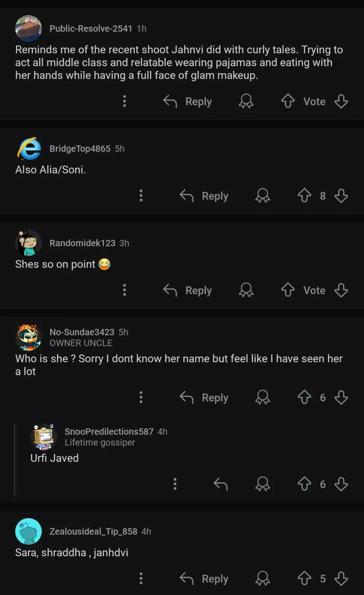The width and height of the screenshot is (364, 595).
Task: Upvote Public-Resolve-2541's curly tales comment
Action: click(x=288, y=101)
